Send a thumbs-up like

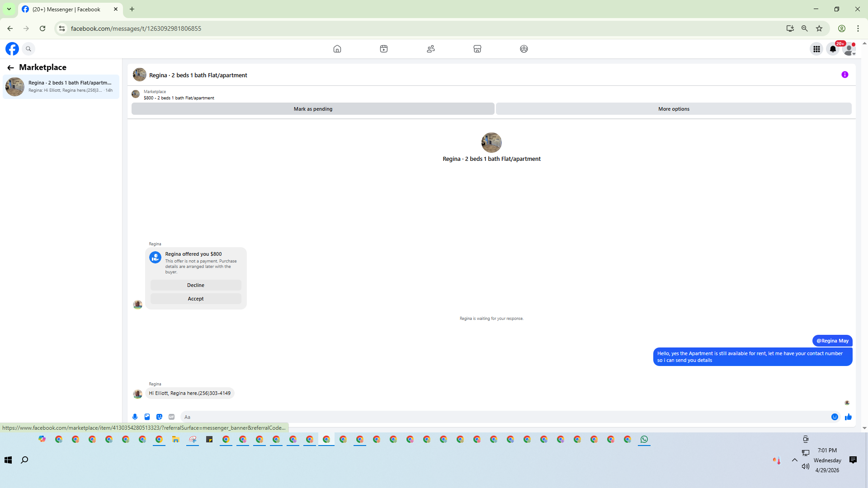coord(848,417)
